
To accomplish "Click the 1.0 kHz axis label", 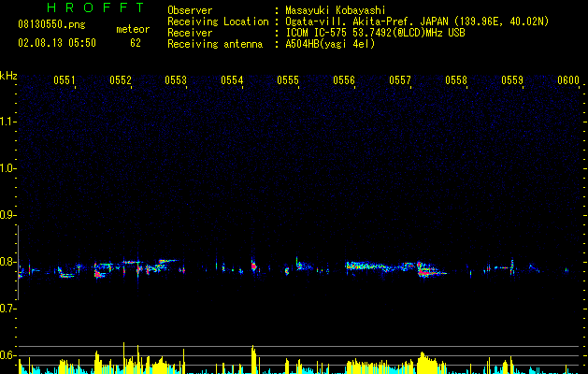I will point(7,168).
